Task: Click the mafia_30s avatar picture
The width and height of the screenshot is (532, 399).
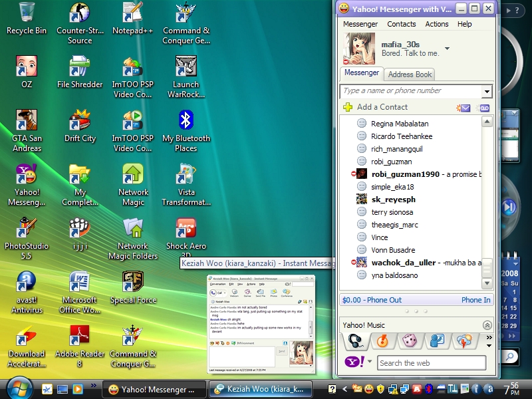Action: pyautogui.click(x=359, y=49)
